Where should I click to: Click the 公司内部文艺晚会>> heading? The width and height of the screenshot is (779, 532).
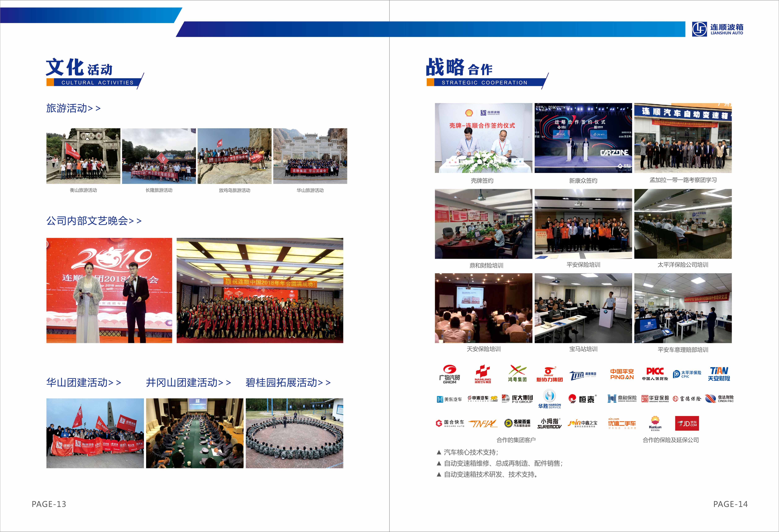click(94, 221)
